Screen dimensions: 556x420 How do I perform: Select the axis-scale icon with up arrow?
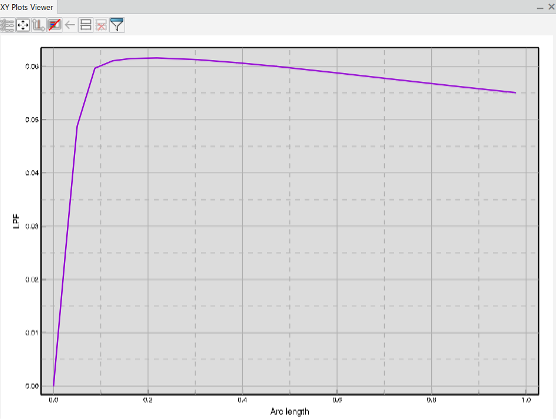point(38,25)
